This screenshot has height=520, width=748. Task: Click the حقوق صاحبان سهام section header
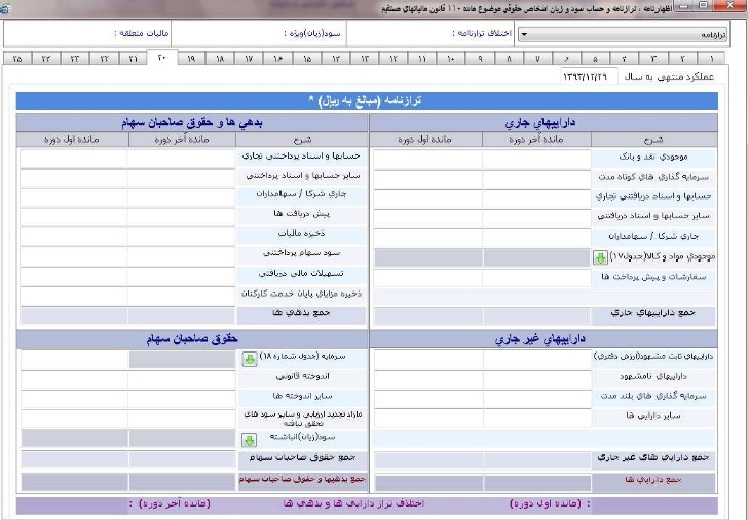coord(192,339)
